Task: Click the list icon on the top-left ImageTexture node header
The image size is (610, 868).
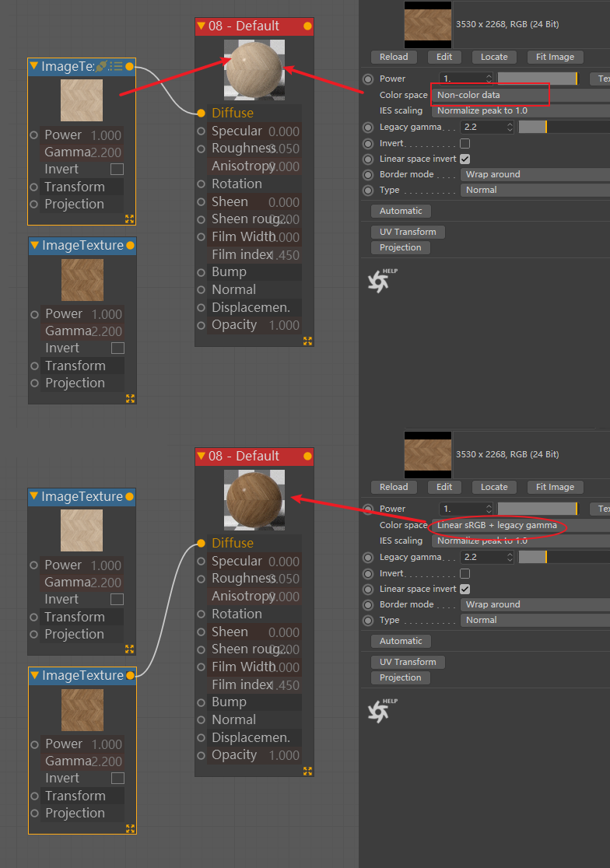Action: click(116, 66)
